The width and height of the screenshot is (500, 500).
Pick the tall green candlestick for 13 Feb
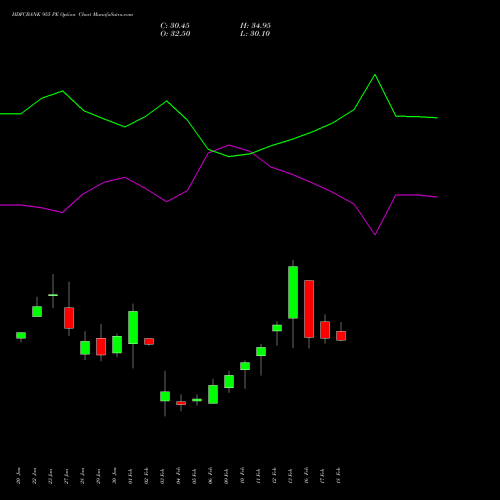coord(293,292)
